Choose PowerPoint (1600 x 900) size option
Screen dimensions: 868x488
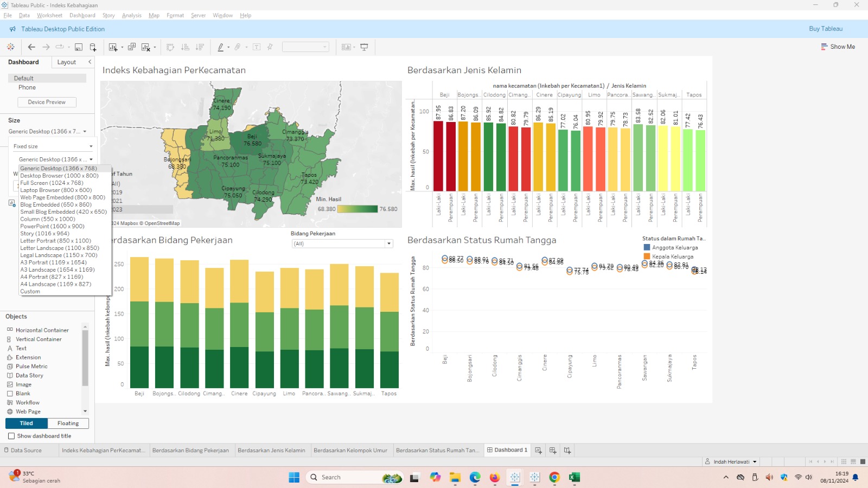[x=53, y=226]
